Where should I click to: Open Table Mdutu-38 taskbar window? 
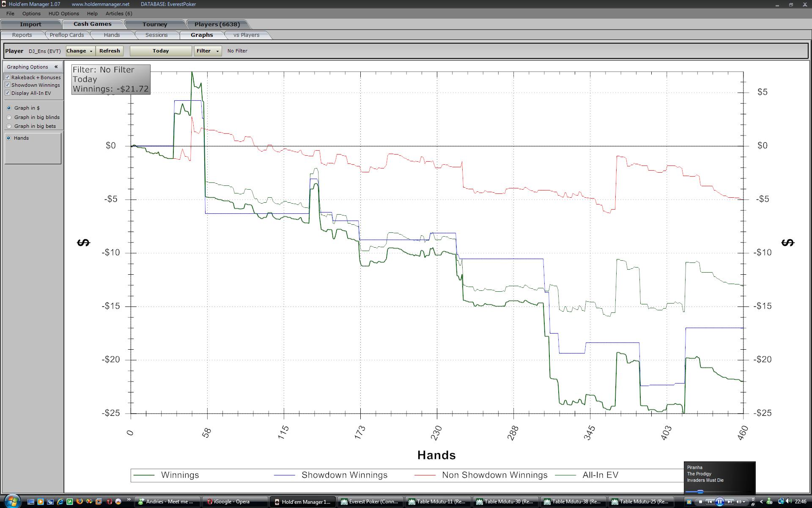click(573, 502)
